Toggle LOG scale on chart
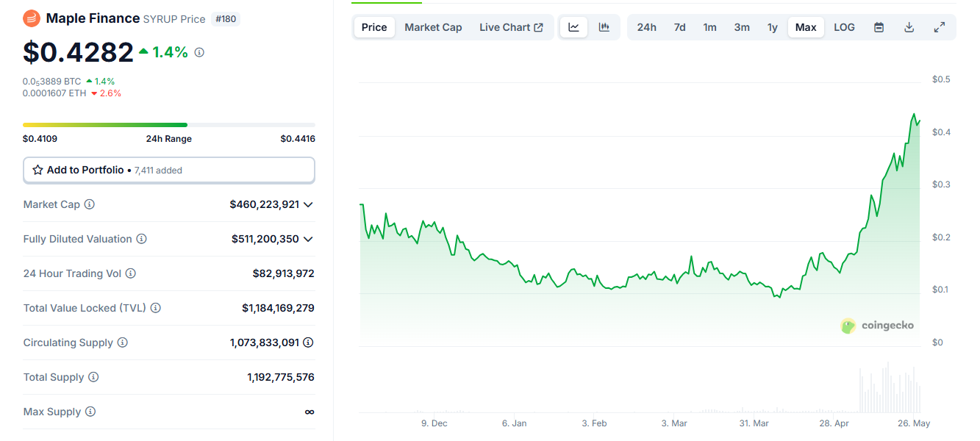The image size is (980, 441). coord(844,27)
